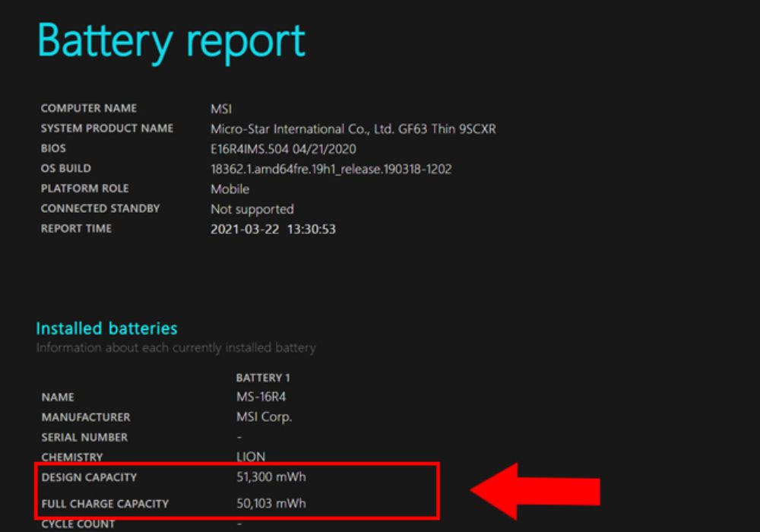Select the SERIAL NUMBER label

(x=84, y=437)
